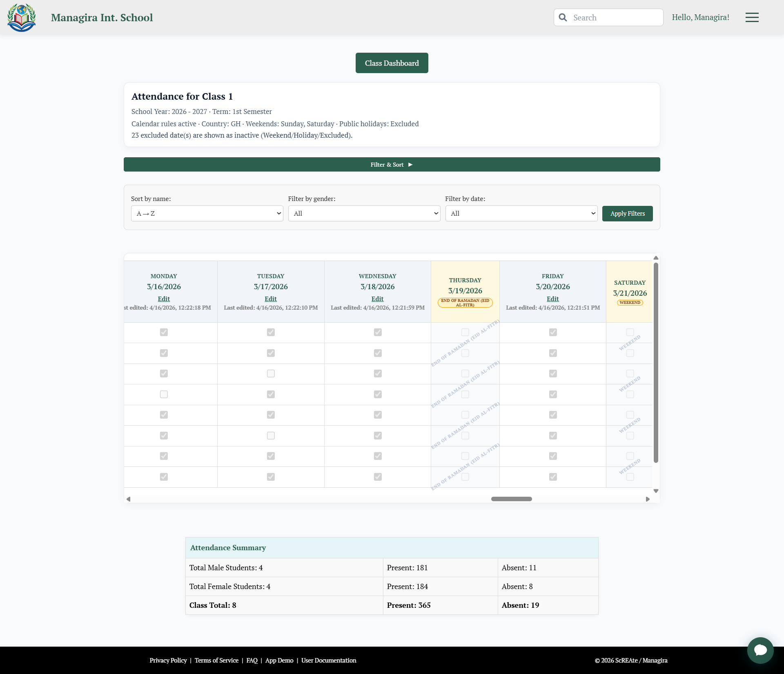The image size is (784, 674).
Task: Check unchecked third-row box under Tuesday 3/17/2026
Action: coord(271,374)
